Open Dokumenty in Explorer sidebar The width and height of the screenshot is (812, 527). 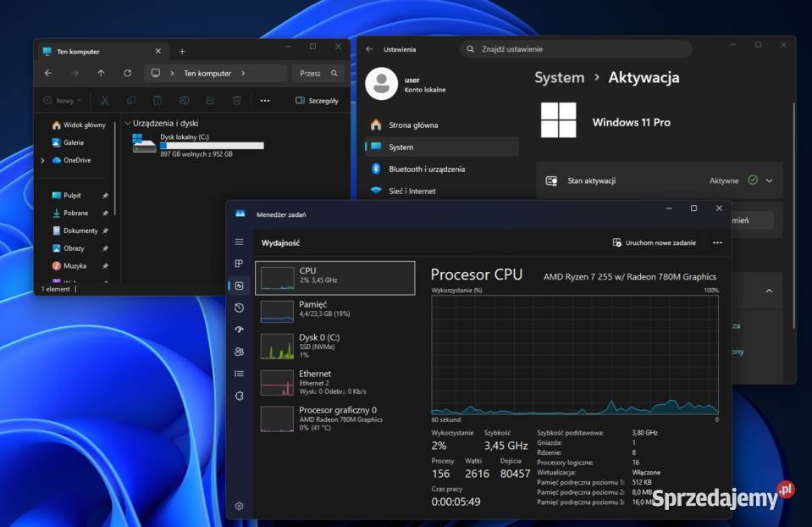click(x=75, y=230)
